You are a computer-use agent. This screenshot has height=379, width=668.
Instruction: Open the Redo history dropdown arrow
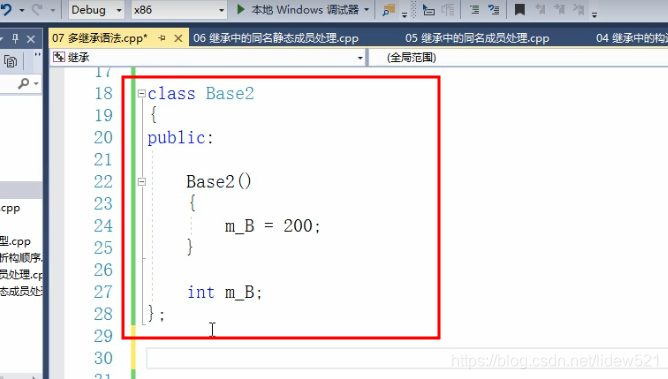[x=53, y=10]
